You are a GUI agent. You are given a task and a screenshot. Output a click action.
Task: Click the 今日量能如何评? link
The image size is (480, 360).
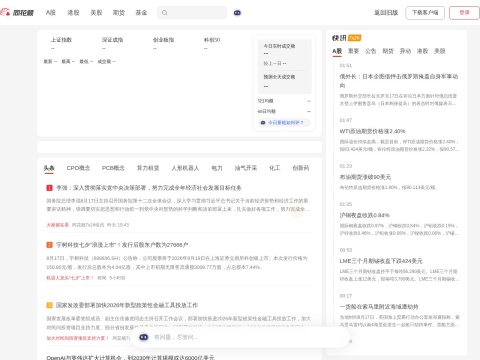(x=286, y=123)
